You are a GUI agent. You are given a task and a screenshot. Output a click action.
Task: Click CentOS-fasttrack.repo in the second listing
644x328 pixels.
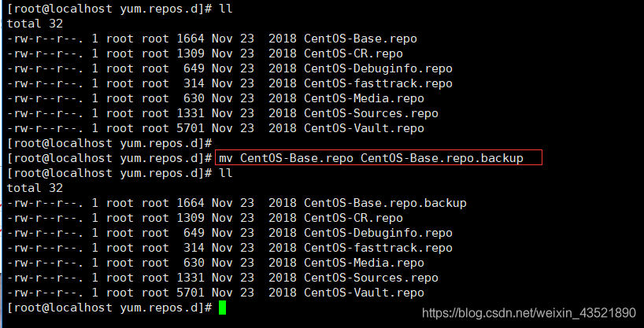tap(378, 248)
